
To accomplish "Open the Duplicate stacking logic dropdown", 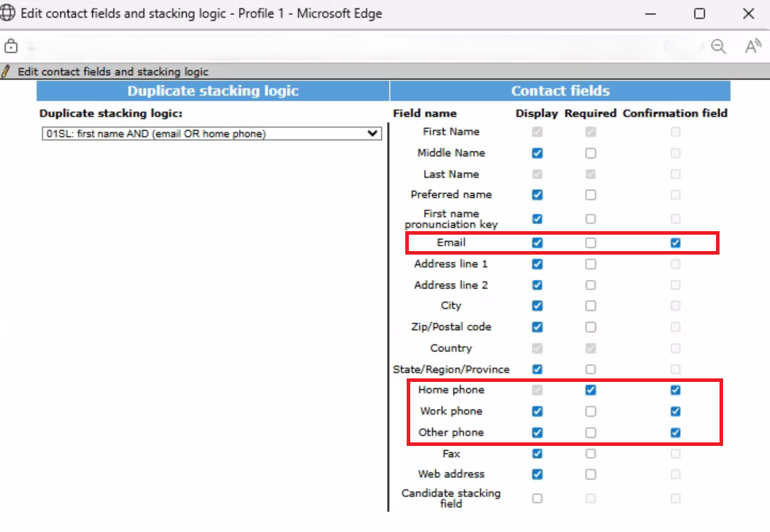I will click(x=211, y=134).
